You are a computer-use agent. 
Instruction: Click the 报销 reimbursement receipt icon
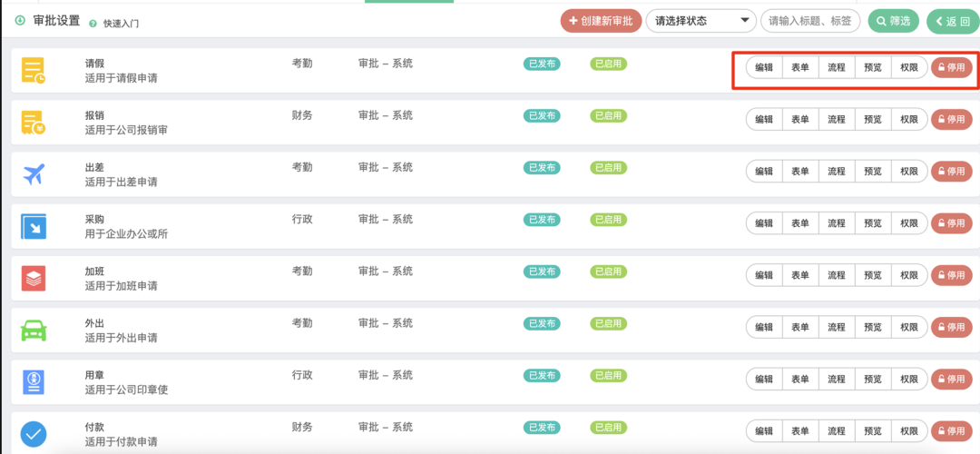pos(34,122)
